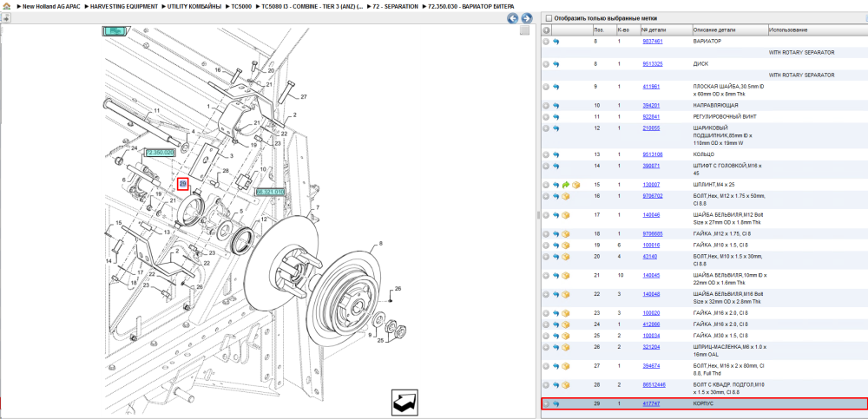Click blue arrow icon for ПЛОСКАЯ ШАЙБА row

point(556,87)
